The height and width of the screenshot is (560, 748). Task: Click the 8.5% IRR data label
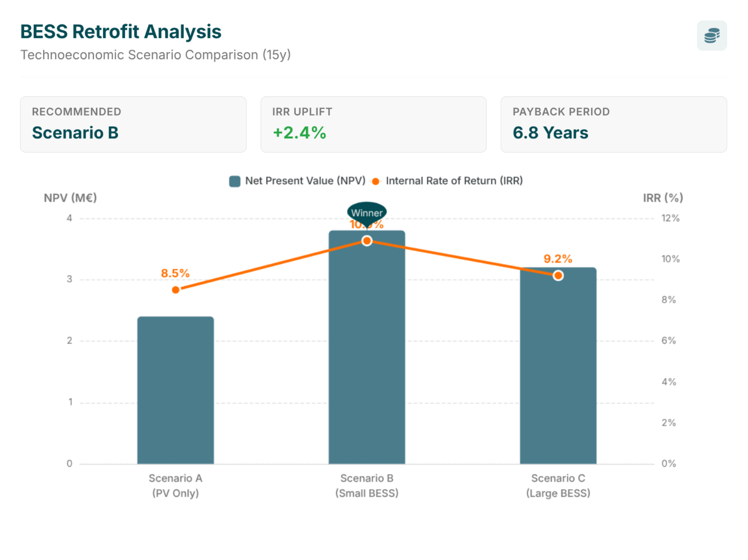(175, 273)
